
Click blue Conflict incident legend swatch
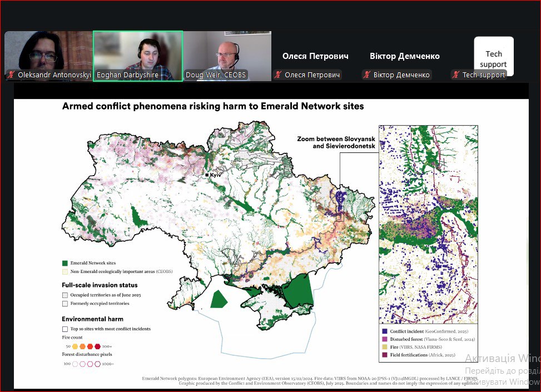click(x=385, y=331)
